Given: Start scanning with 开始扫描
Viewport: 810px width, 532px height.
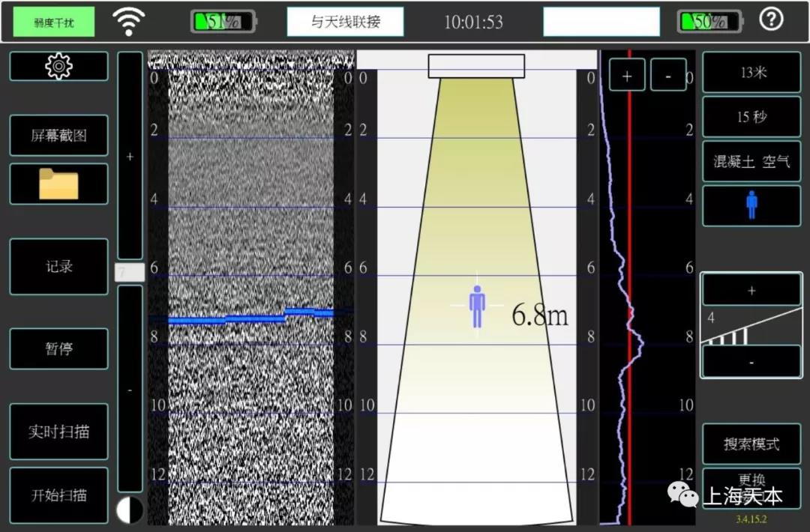Looking at the screenshot, I should [x=58, y=495].
